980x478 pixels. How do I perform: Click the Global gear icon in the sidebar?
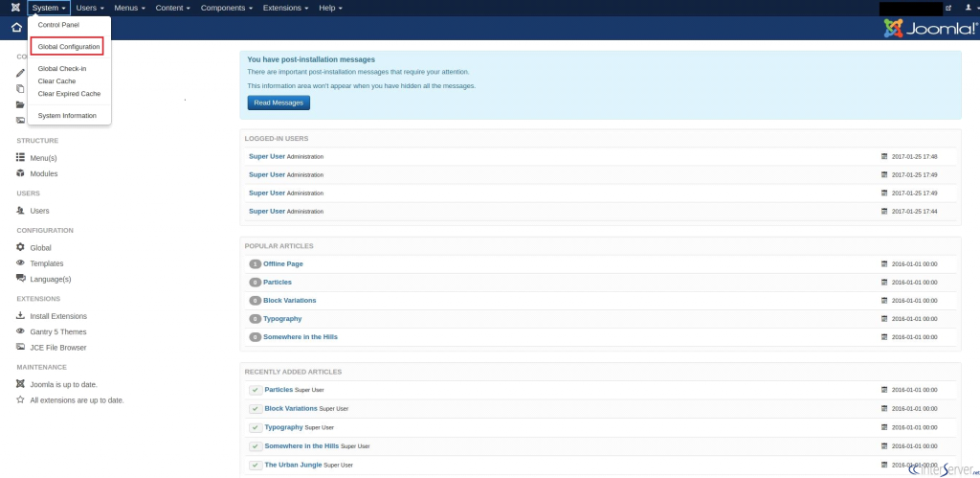tap(20, 248)
